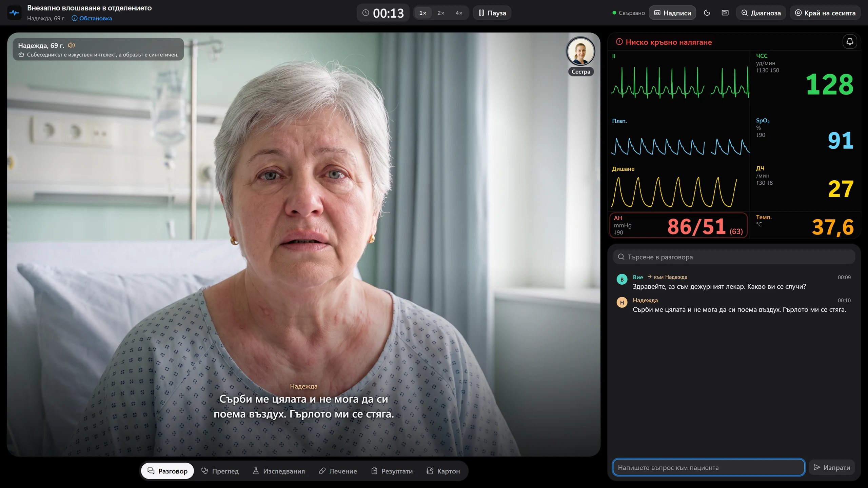Image resolution: width=868 pixels, height=488 pixels.
Task: Focus the patient question input field
Action: tap(709, 468)
